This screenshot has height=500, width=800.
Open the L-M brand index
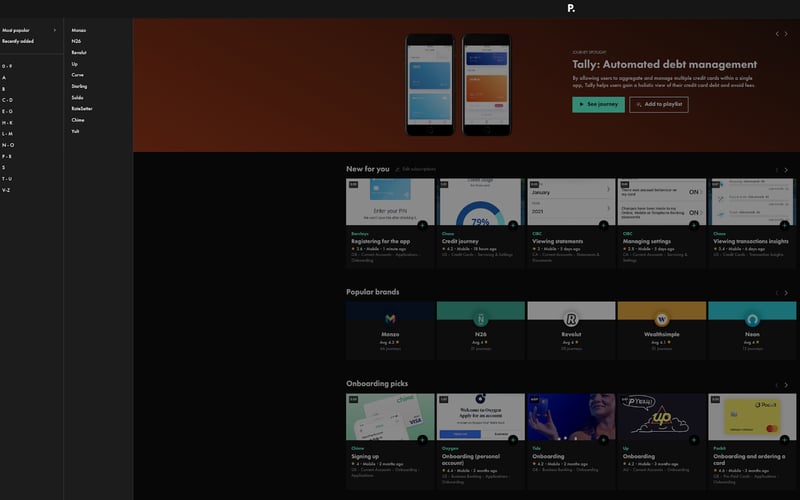pyautogui.click(x=7, y=134)
